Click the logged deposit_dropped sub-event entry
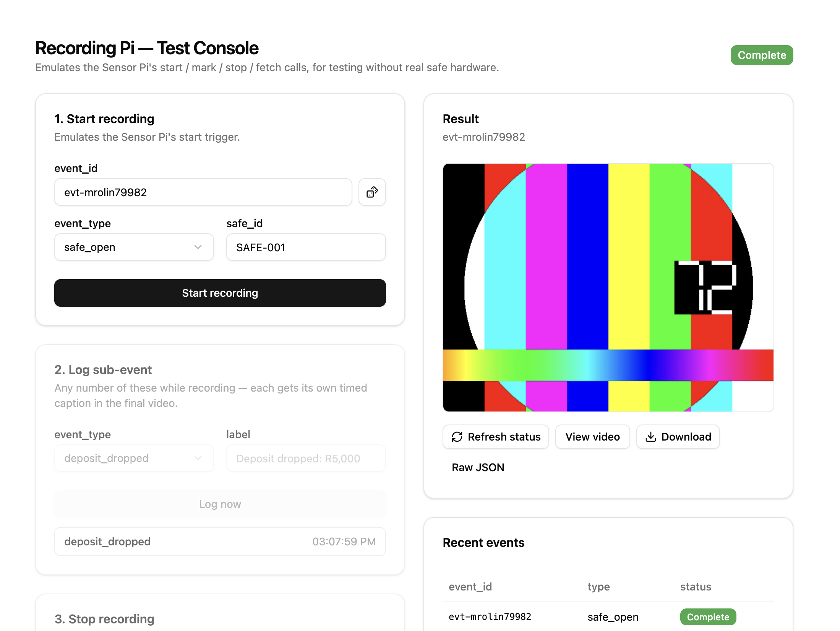840x631 pixels. [220, 542]
